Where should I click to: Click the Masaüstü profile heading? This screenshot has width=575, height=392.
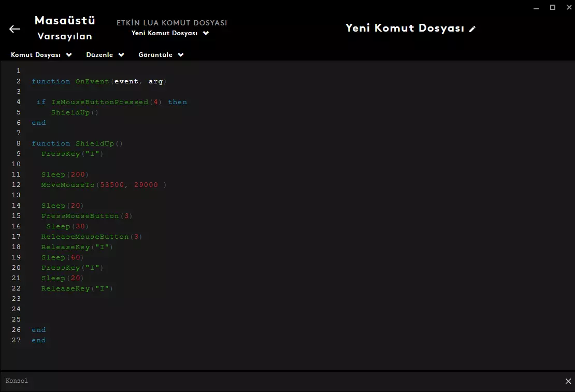[x=65, y=20]
